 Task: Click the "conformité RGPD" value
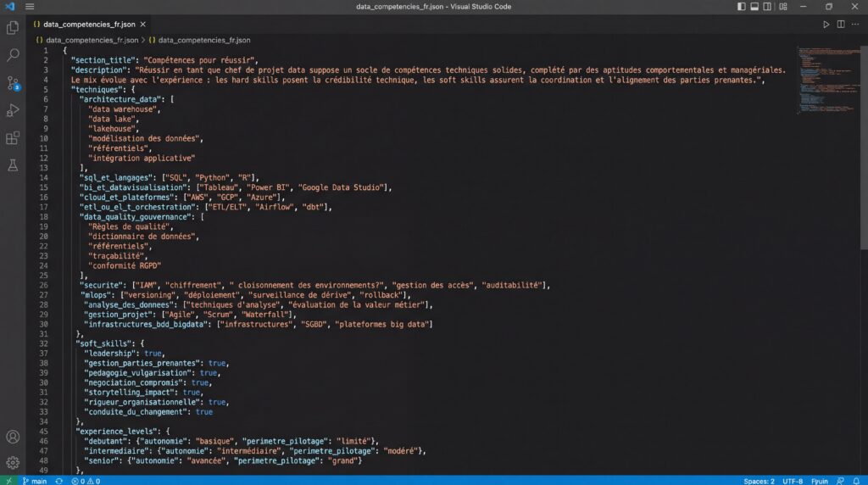coord(125,265)
